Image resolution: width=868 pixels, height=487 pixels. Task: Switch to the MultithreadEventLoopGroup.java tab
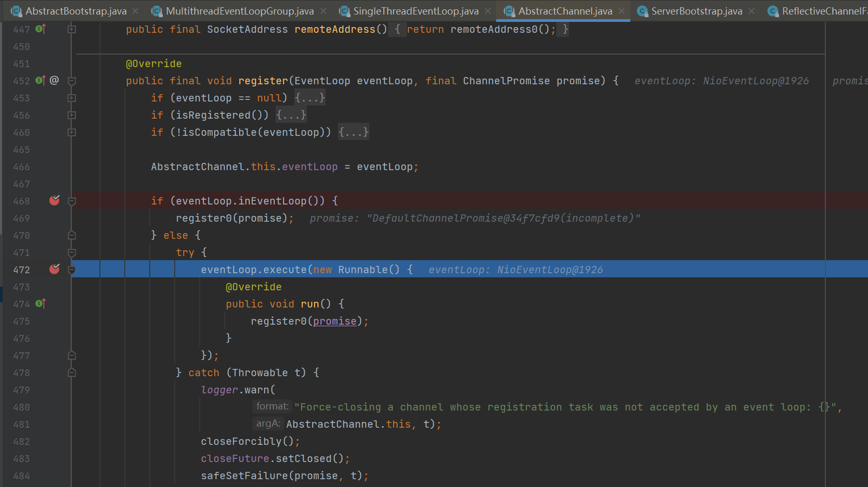pyautogui.click(x=239, y=11)
